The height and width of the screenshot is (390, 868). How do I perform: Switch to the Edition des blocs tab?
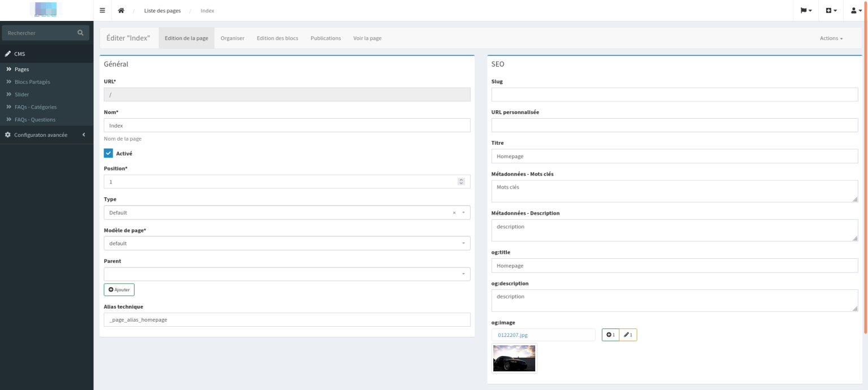coord(277,38)
